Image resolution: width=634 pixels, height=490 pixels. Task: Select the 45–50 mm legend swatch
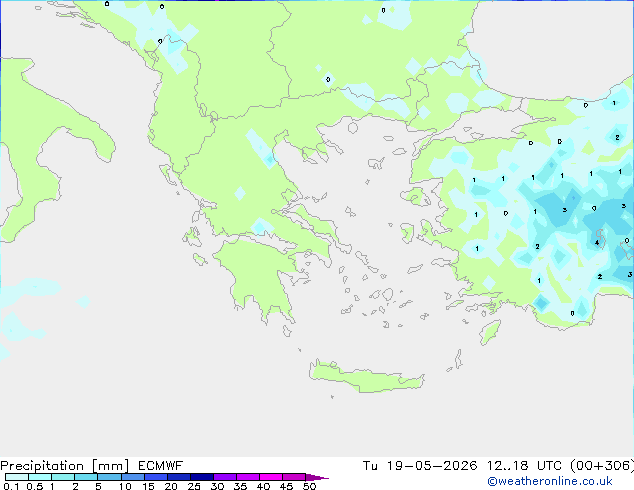294,477
